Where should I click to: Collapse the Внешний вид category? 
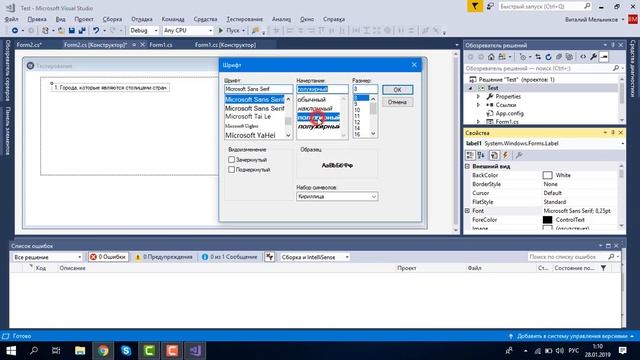tap(468, 167)
